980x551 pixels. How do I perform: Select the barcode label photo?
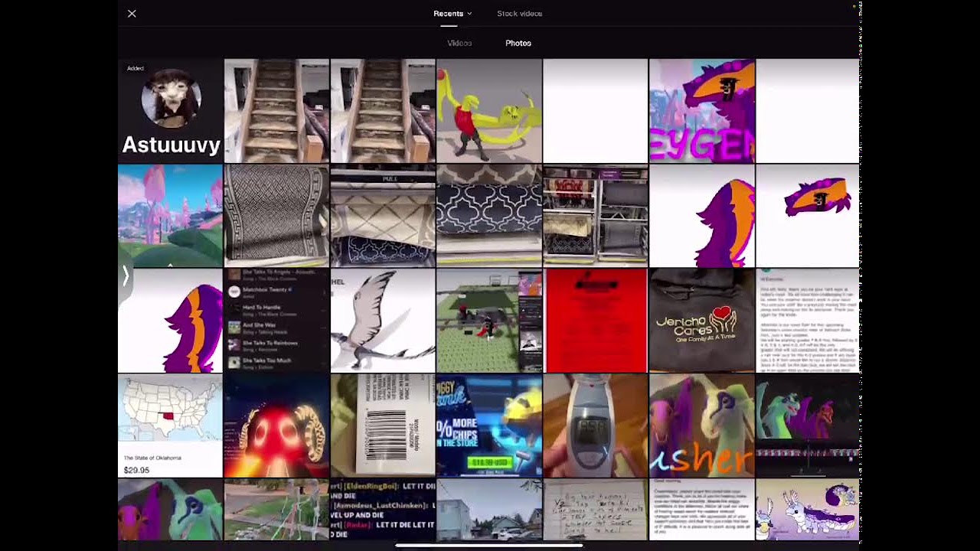pyautogui.click(x=383, y=425)
